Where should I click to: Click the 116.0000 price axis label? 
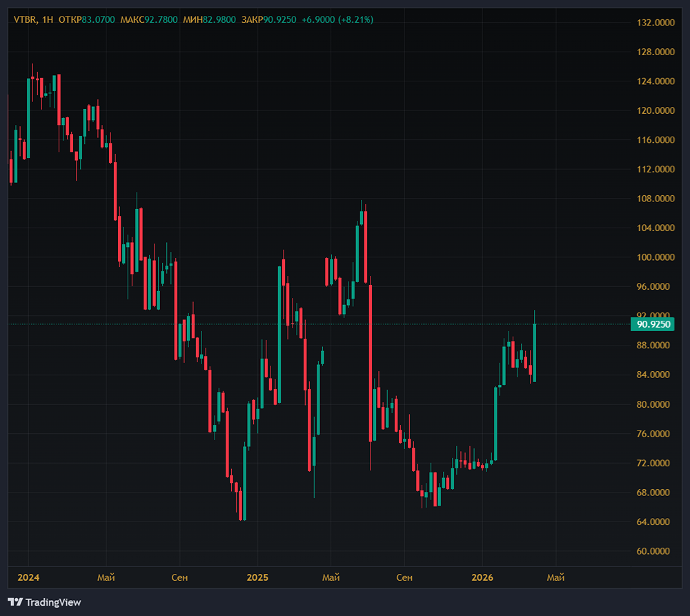click(x=655, y=140)
